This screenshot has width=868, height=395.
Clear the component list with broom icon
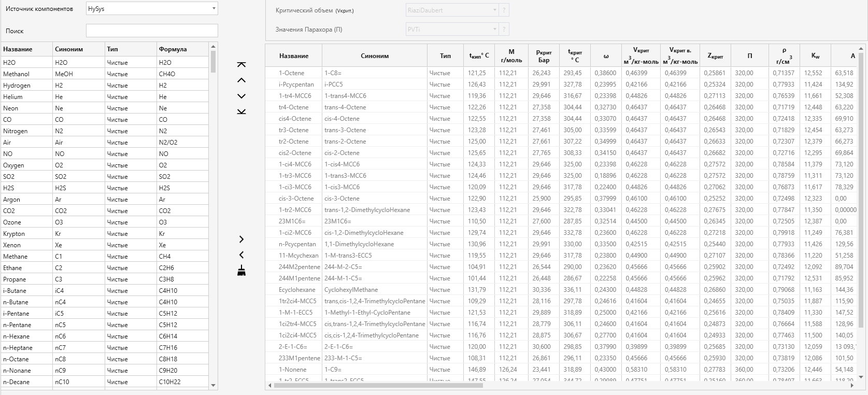click(241, 271)
